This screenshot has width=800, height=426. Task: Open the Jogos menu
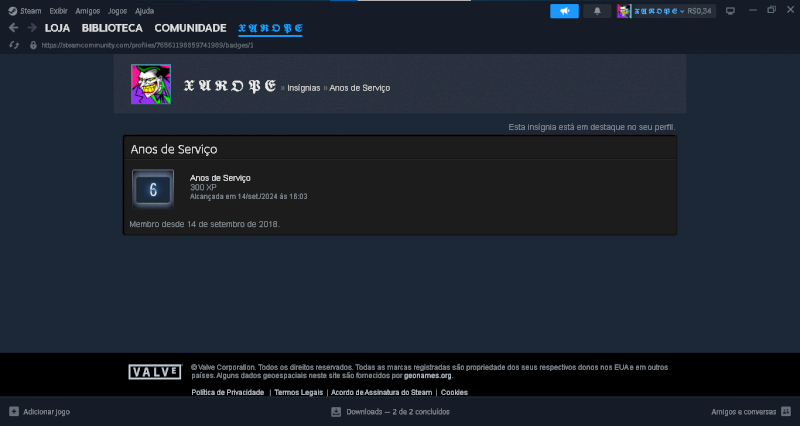[x=117, y=11]
